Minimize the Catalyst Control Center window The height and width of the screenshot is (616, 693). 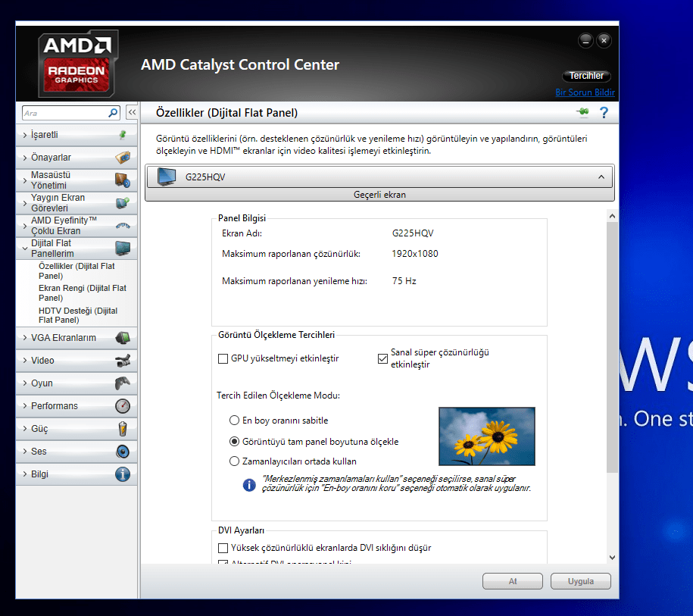click(x=585, y=41)
